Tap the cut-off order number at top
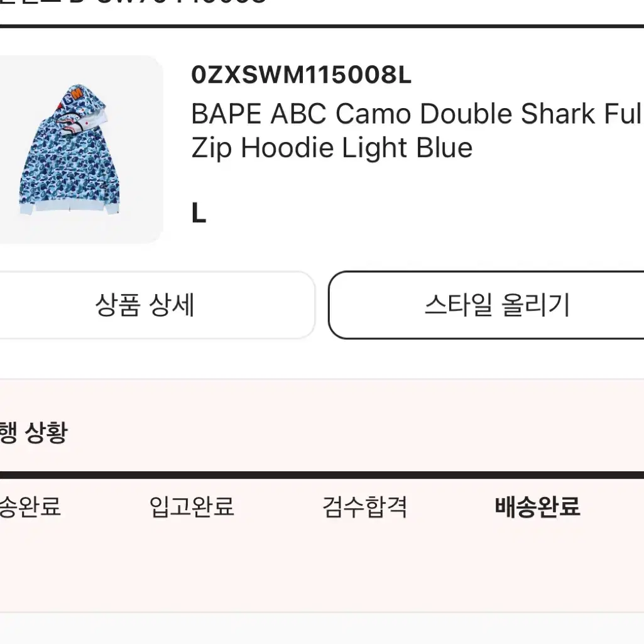 [133, 2]
